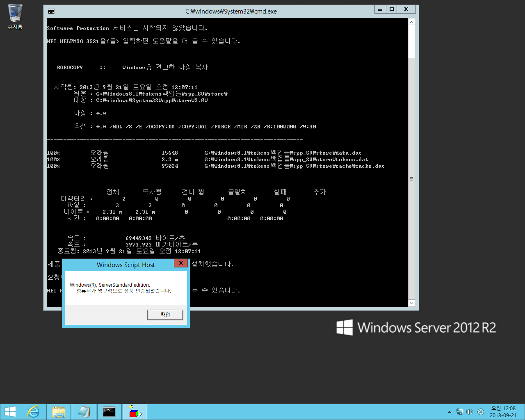Select the Recycle Bin desktop icon
This screenshot has height=420, width=525.
[x=15, y=16]
